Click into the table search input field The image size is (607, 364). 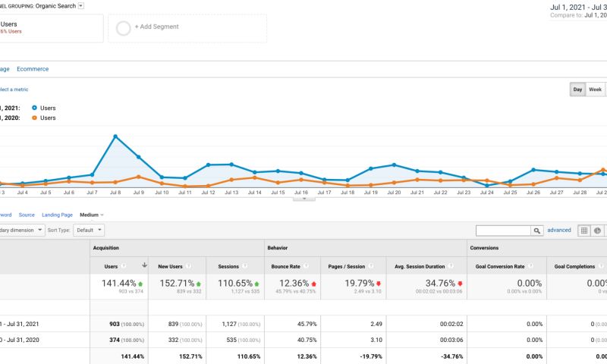click(x=503, y=231)
